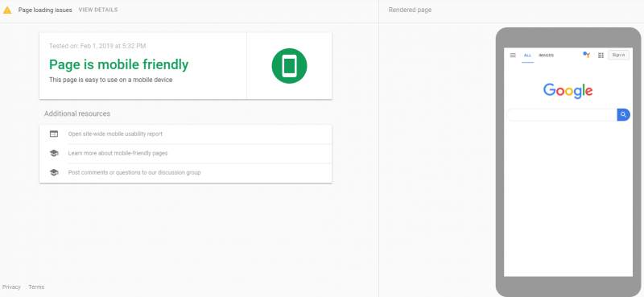Click the usability report browser-window icon
This screenshot has height=297, width=644.
(x=54, y=134)
